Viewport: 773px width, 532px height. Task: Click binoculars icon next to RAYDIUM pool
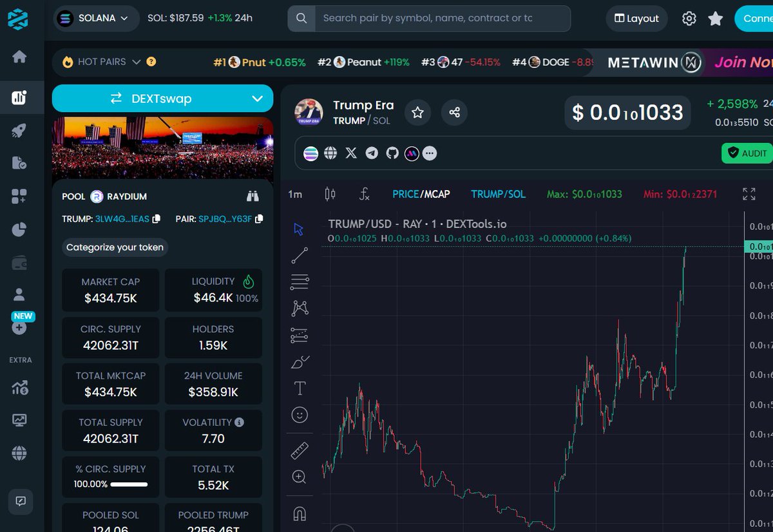(x=253, y=196)
